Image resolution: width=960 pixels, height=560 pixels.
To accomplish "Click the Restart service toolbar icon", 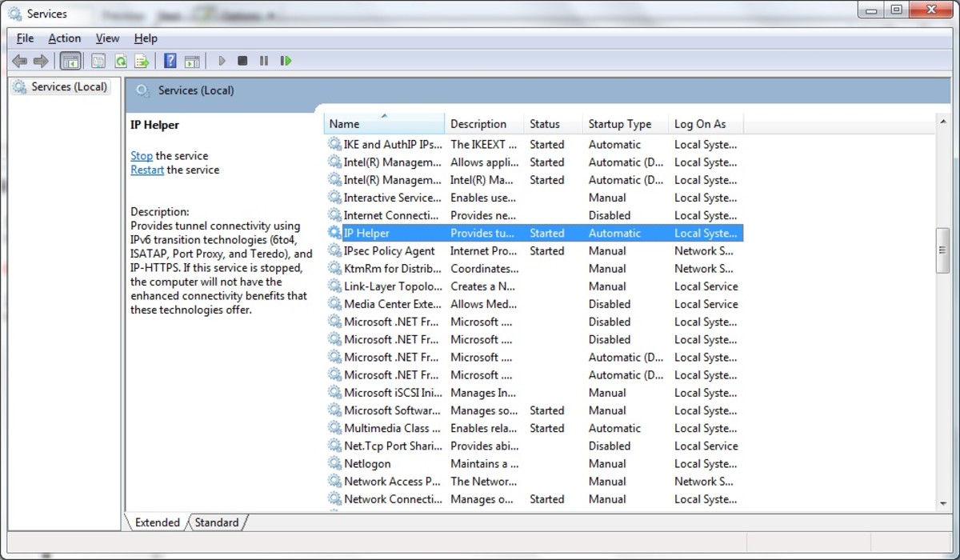I will 286,60.
